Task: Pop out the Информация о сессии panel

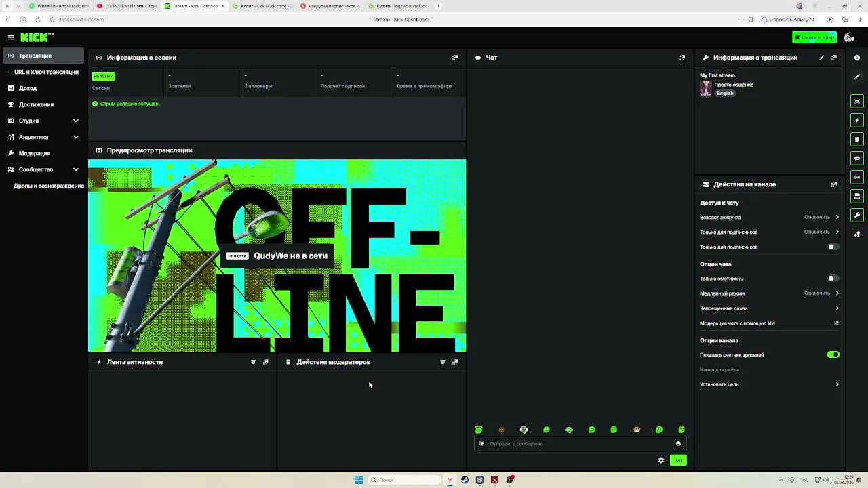Action: pyautogui.click(x=455, y=58)
